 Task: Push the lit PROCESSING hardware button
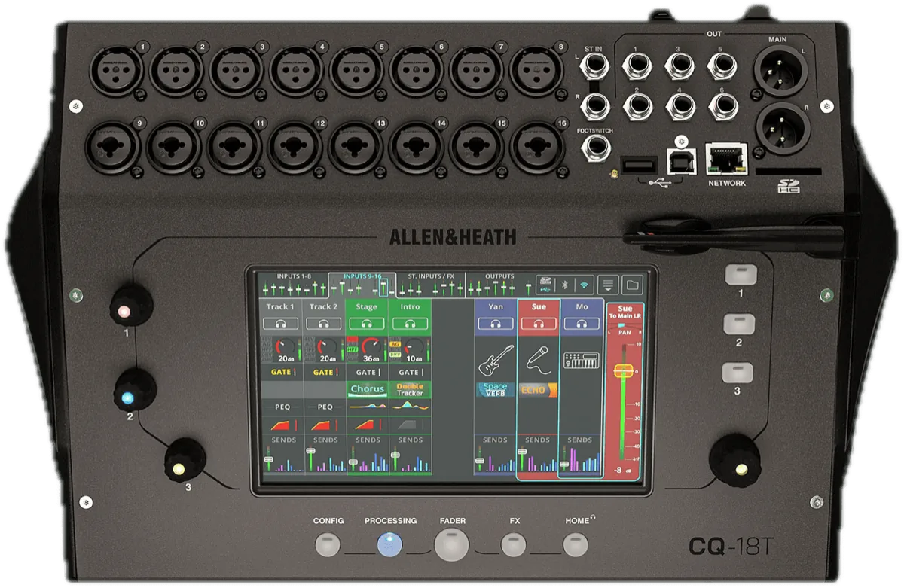point(389,544)
